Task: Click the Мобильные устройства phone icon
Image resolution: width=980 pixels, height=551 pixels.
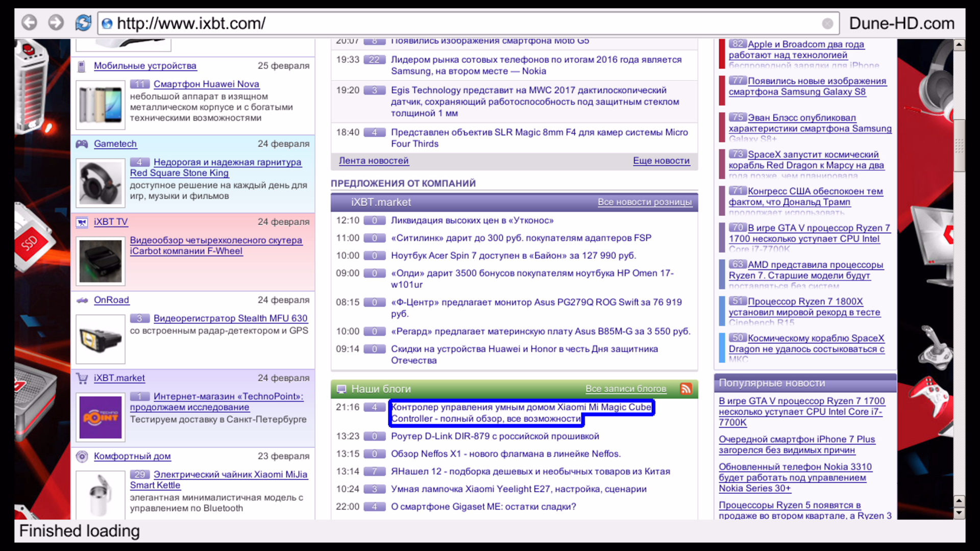Action: (x=81, y=66)
